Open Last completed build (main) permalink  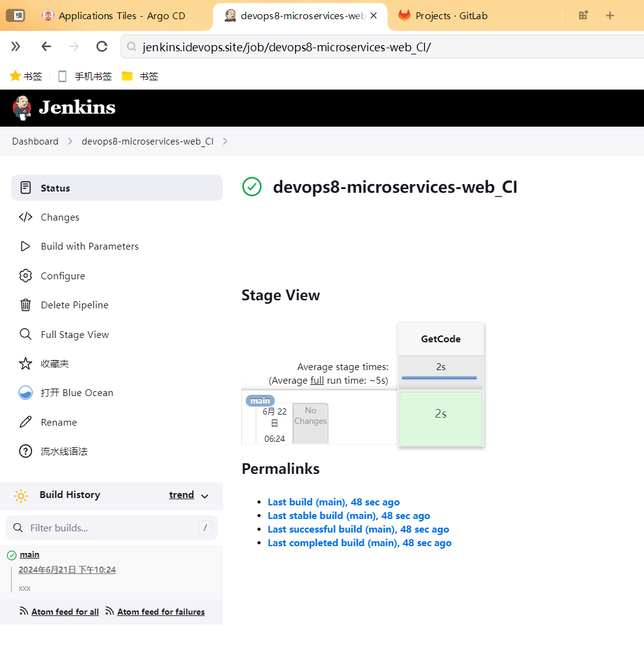(x=360, y=542)
